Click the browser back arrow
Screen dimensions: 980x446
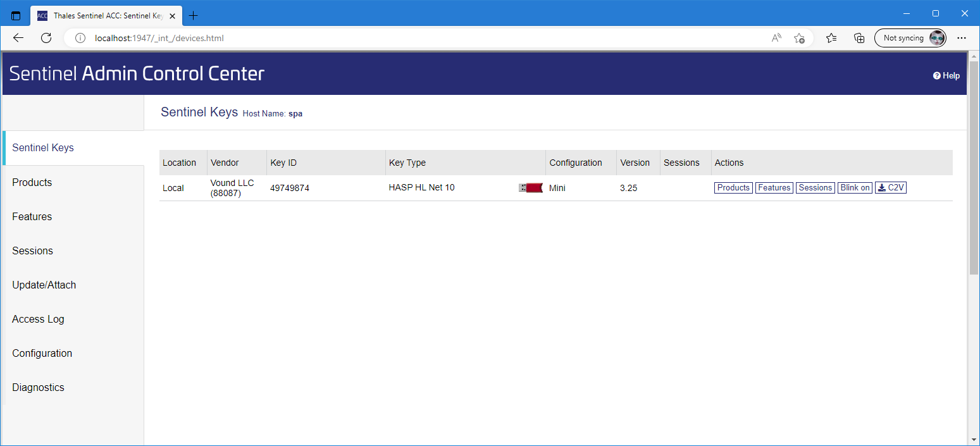coord(18,38)
